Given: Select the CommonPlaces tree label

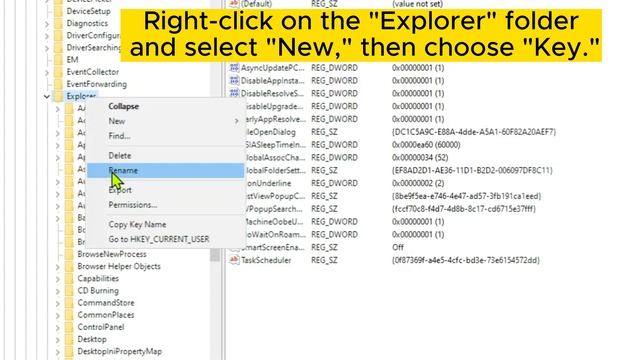Looking at the screenshot, I should 106,315.
